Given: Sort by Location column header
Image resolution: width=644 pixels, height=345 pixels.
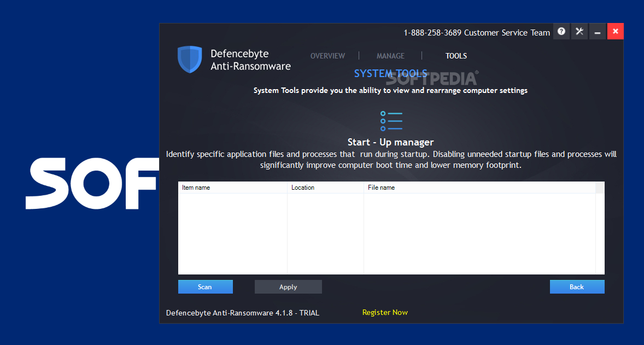Looking at the screenshot, I should coord(325,188).
